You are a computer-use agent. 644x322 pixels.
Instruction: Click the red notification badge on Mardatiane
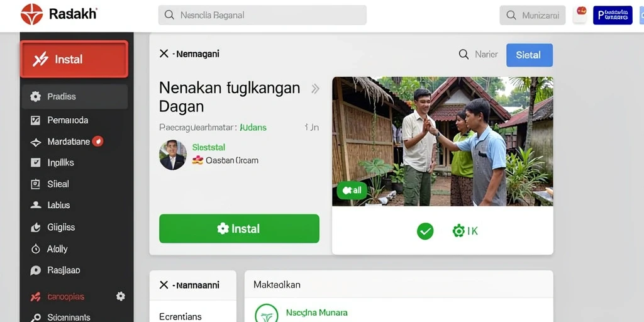(97, 142)
